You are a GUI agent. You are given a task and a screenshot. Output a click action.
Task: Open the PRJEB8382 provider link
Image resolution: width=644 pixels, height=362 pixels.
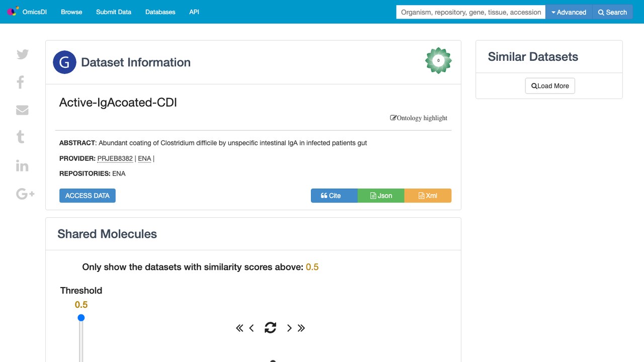coord(115,158)
